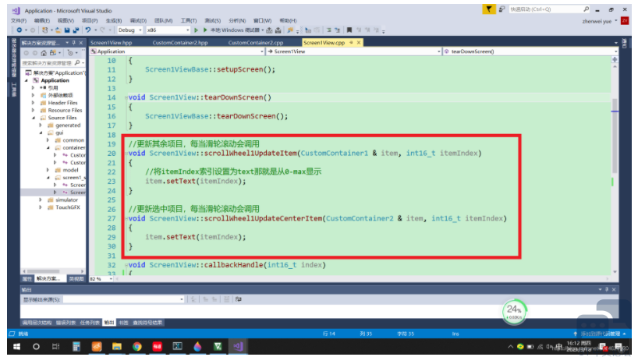
Task: Toggle fold on scrollWheel1UpdateItem function
Action: 125,154
